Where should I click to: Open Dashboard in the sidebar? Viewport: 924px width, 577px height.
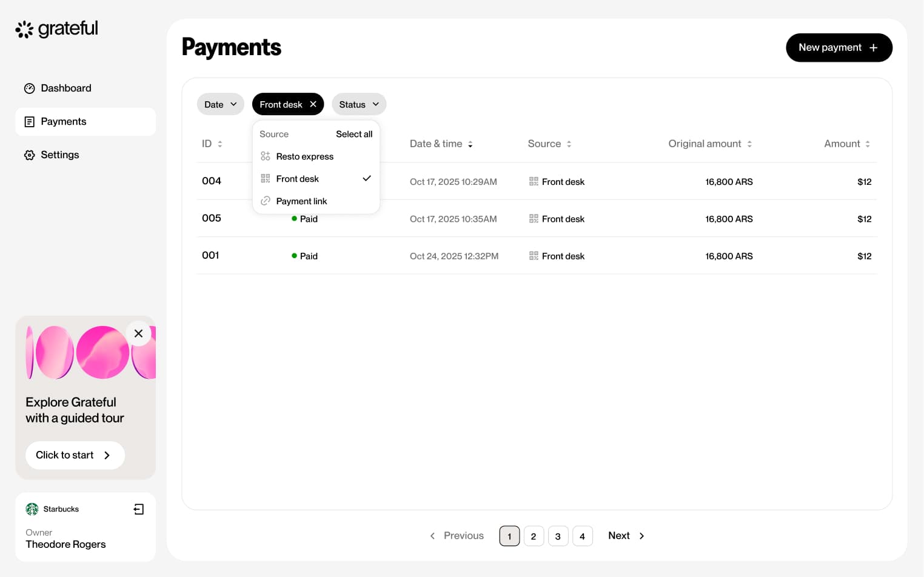click(x=65, y=88)
